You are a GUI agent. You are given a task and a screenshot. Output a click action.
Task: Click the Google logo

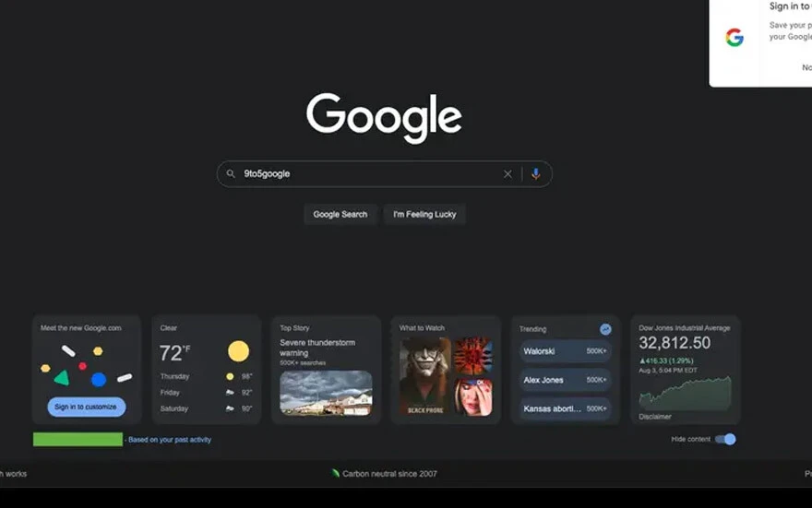(384, 118)
